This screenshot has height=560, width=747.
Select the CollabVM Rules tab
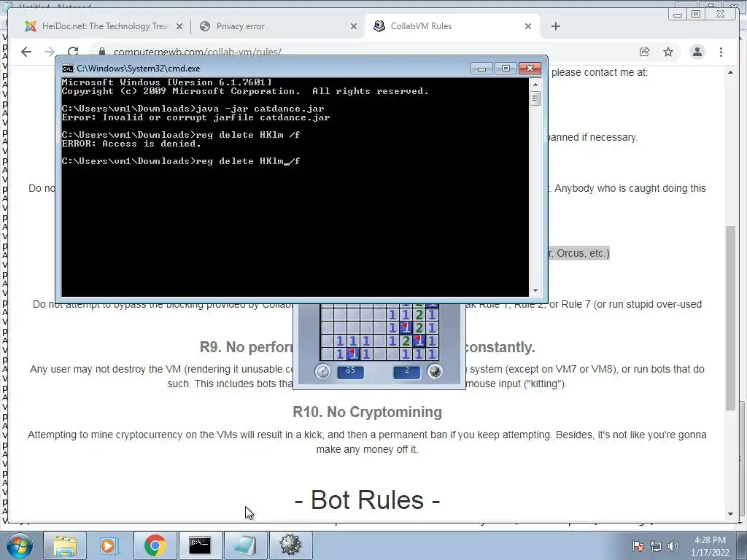tap(421, 26)
